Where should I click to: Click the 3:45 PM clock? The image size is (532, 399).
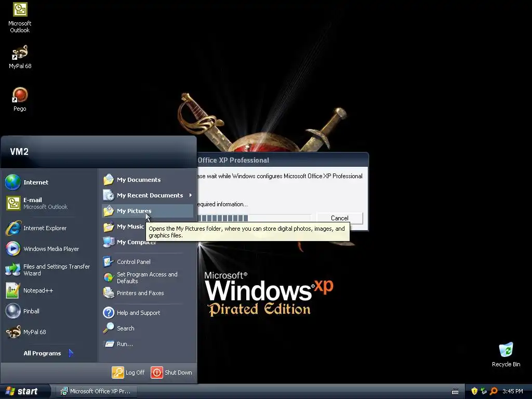click(513, 391)
